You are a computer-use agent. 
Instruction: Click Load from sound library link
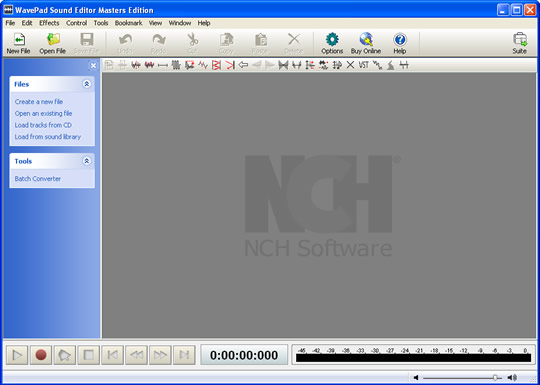[48, 137]
